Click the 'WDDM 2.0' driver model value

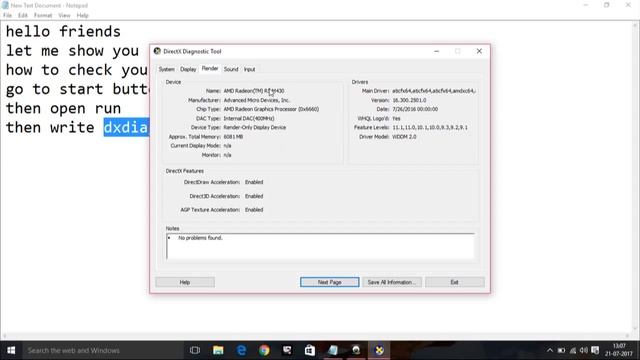coord(404,137)
